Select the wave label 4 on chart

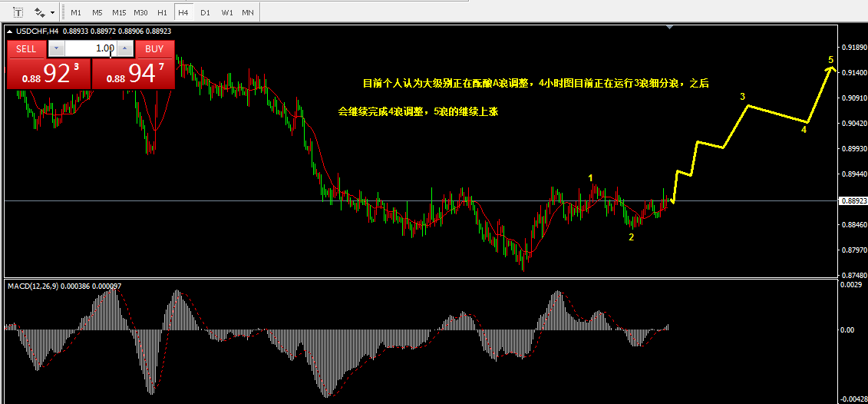pos(804,130)
